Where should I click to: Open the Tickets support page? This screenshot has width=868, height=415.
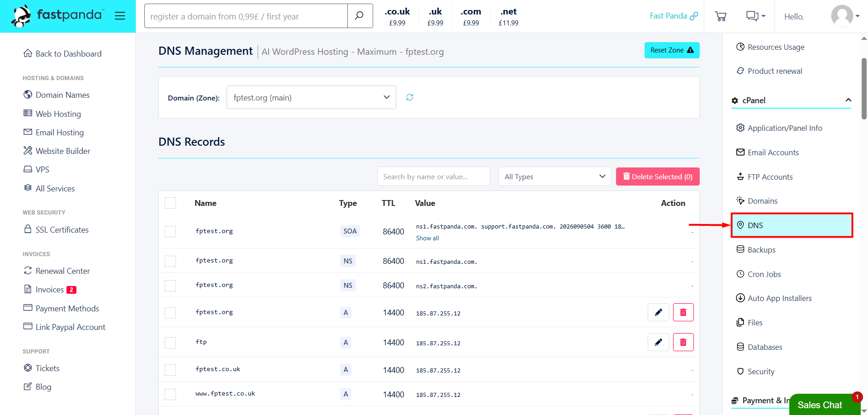[42, 368]
